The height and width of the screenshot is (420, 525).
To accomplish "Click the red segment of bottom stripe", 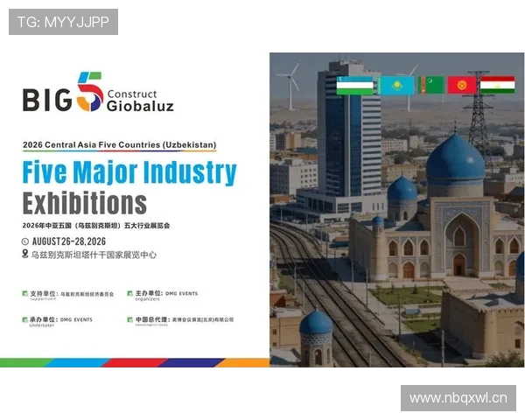I will click(131, 362).
